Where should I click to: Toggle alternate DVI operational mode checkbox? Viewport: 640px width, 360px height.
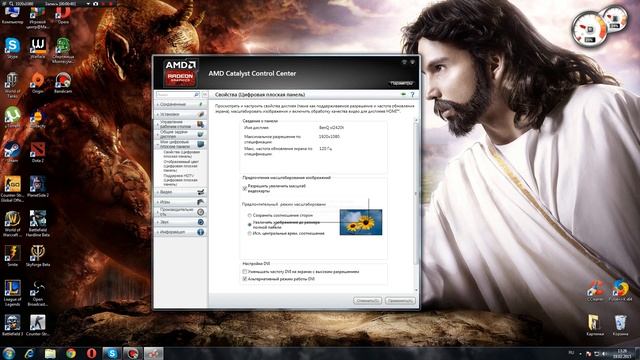pos(245,279)
